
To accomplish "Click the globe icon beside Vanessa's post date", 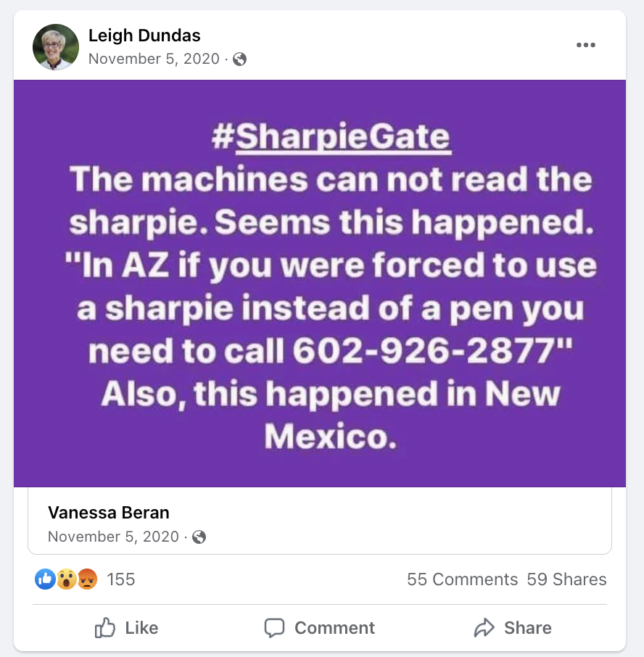I will pos(199,537).
